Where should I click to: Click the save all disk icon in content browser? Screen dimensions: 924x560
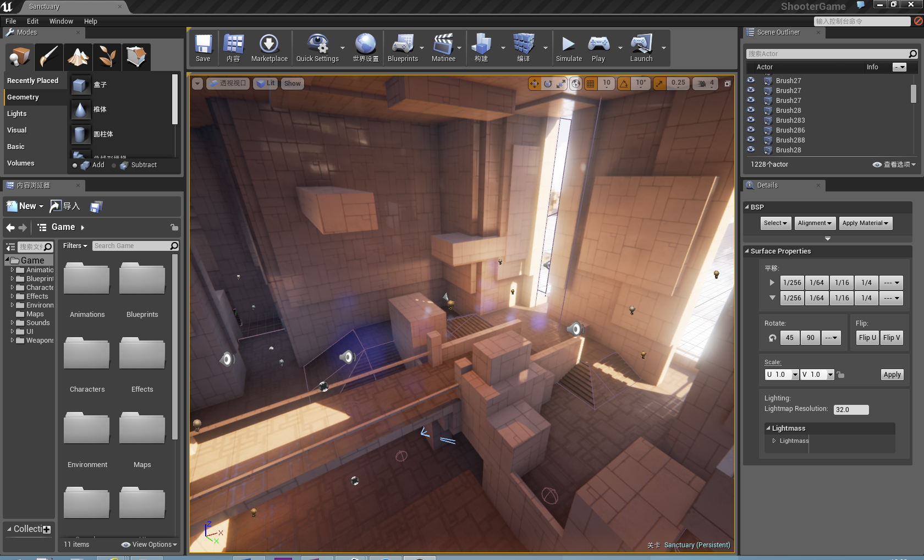click(96, 207)
